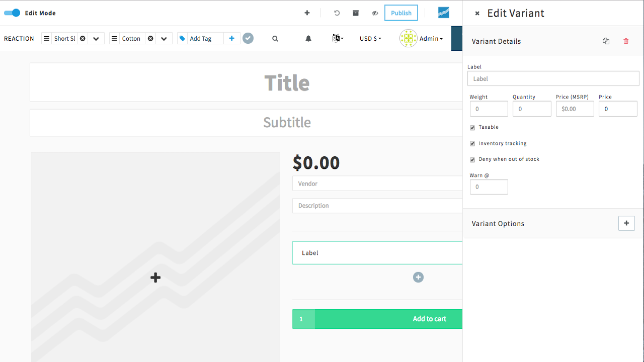Uncheck the Taxable checkbox
This screenshot has height=362, width=644.
coord(472,128)
